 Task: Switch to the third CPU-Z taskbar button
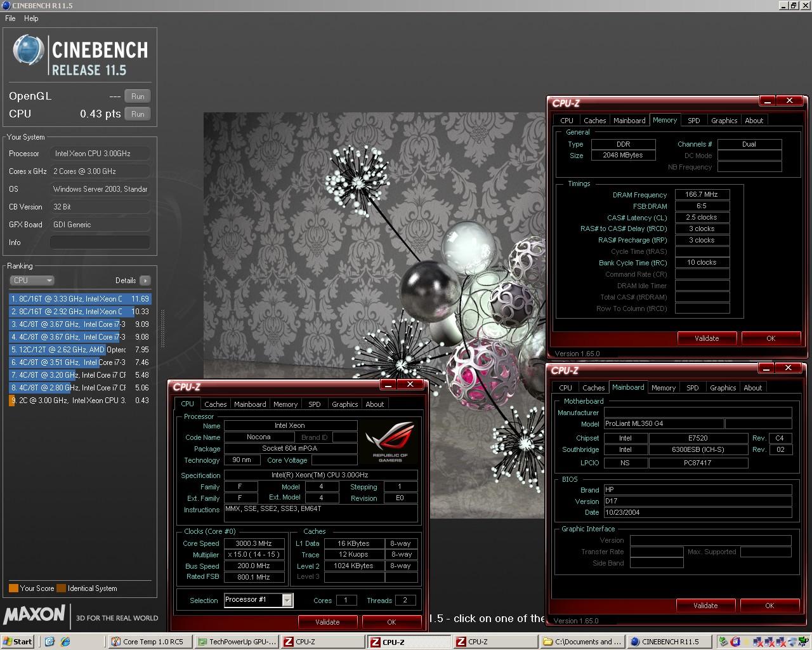[495, 642]
